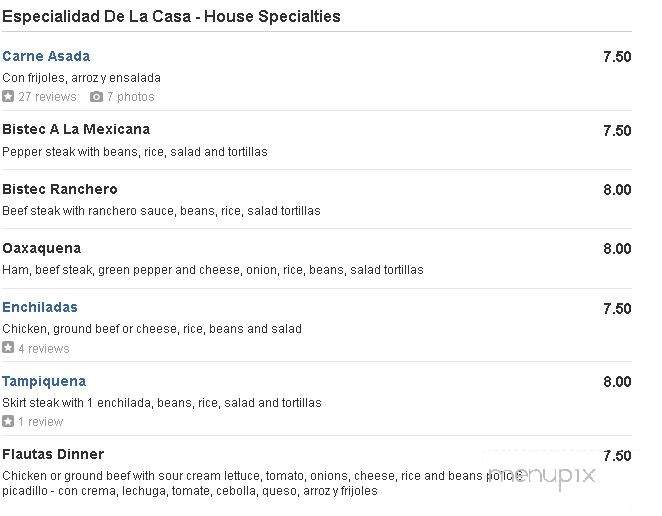View the 7 photos of Carne Asada

pos(130,97)
